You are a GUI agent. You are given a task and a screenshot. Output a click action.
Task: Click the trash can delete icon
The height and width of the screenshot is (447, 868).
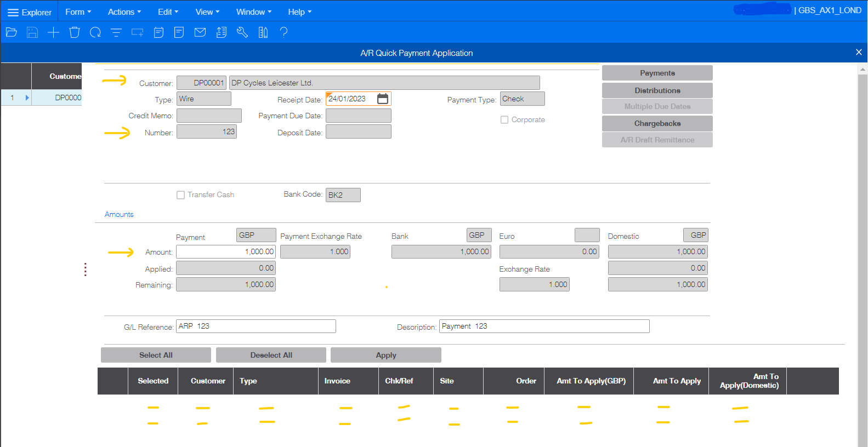[x=75, y=33]
